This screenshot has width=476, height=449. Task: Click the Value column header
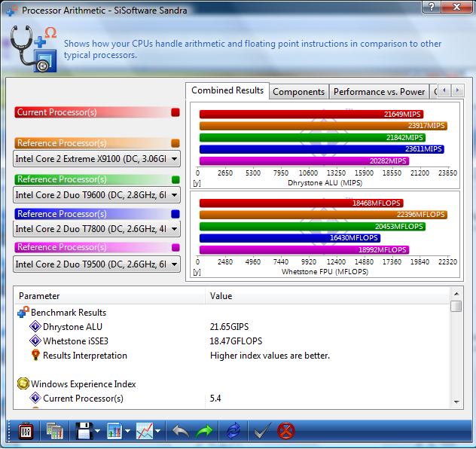point(327,296)
